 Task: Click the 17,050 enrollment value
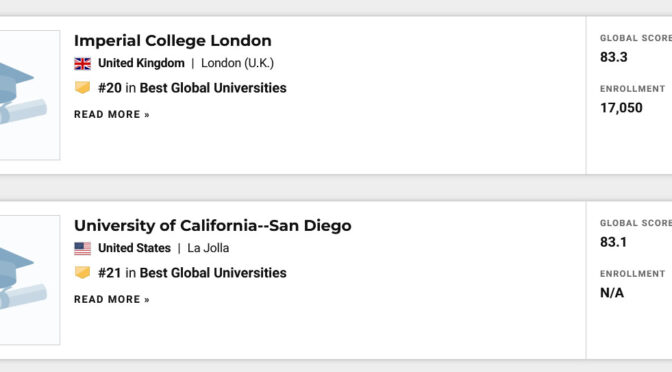[x=621, y=108]
